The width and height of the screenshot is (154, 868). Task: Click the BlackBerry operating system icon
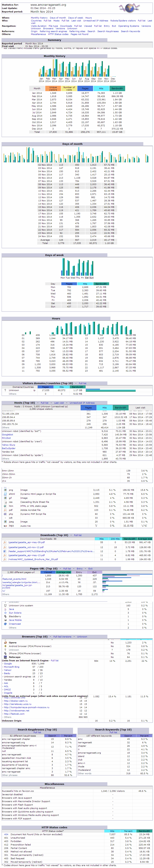pos(5,616)
